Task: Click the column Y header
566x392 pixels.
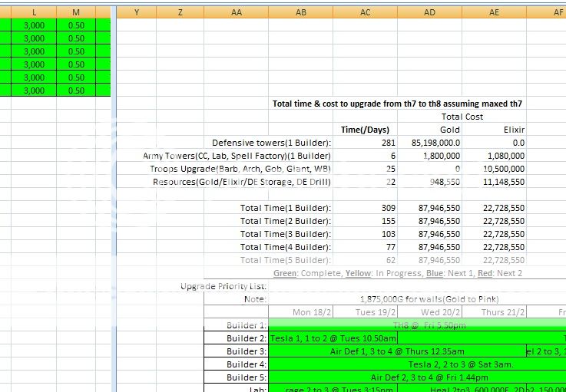Action: pos(136,12)
